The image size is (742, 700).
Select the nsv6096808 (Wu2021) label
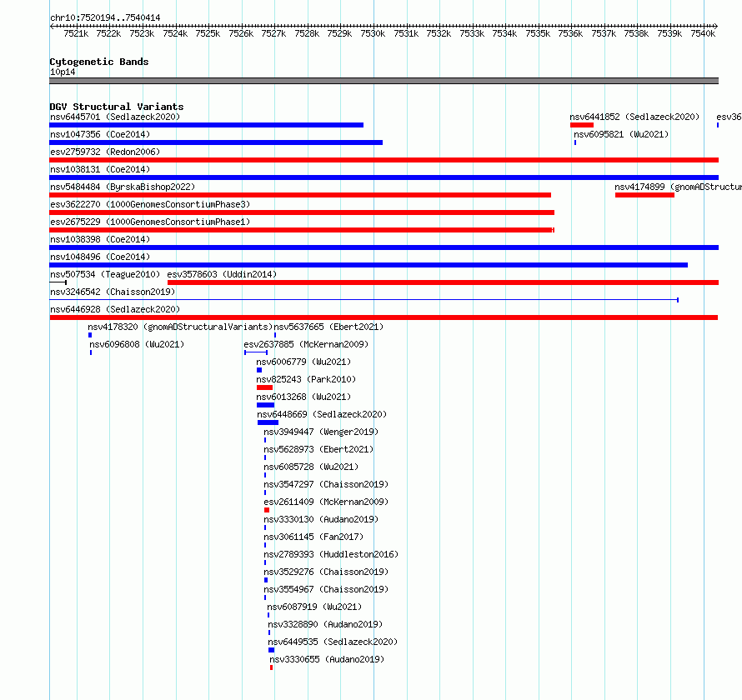137,344
